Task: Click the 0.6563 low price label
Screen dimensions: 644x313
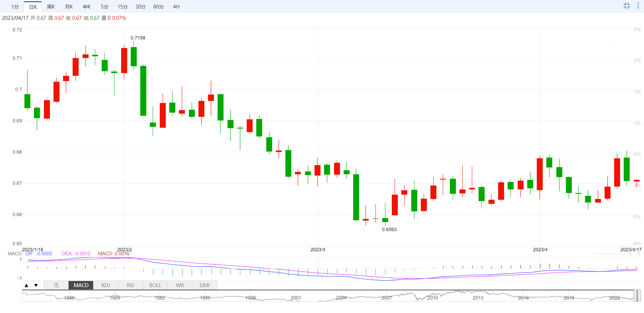Action: tap(389, 229)
